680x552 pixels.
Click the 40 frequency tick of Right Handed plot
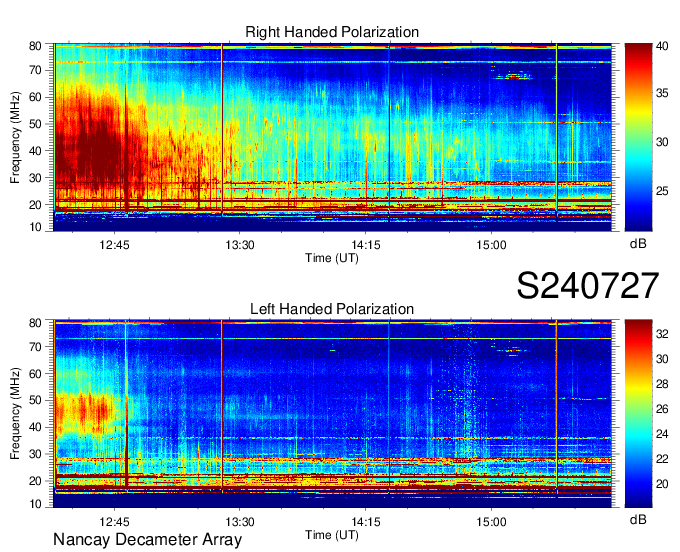[x=35, y=151]
